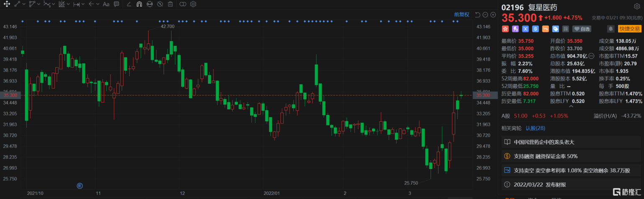Zoom out the chart with minus icon

coord(485,15)
